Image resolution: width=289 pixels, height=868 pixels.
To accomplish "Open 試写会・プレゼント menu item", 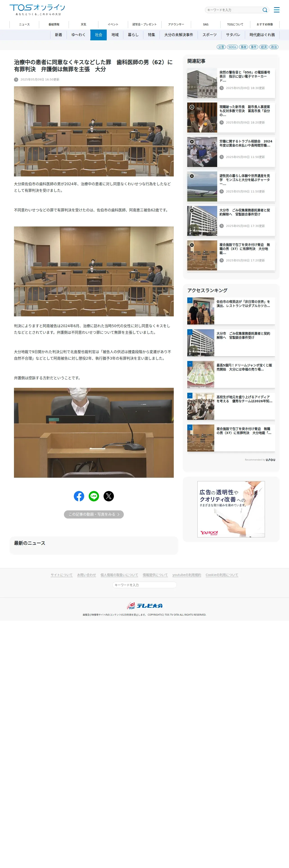I will (145, 25).
